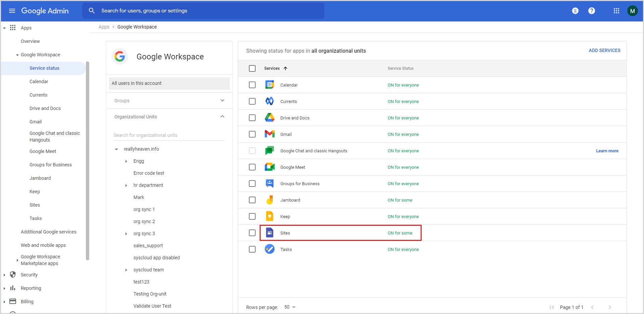Click the Groups for Business icon
Image resolution: width=644 pixels, height=314 pixels.
[x=270, y=184]
